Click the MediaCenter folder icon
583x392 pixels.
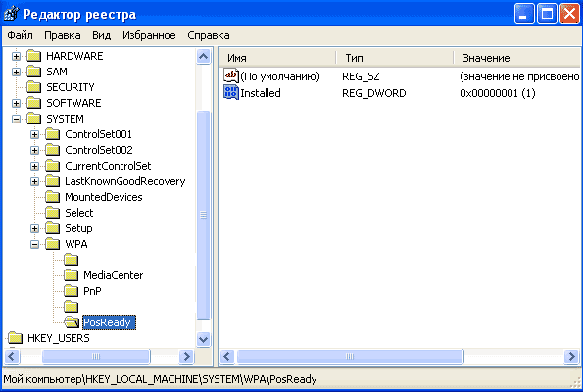click(71, 275)
